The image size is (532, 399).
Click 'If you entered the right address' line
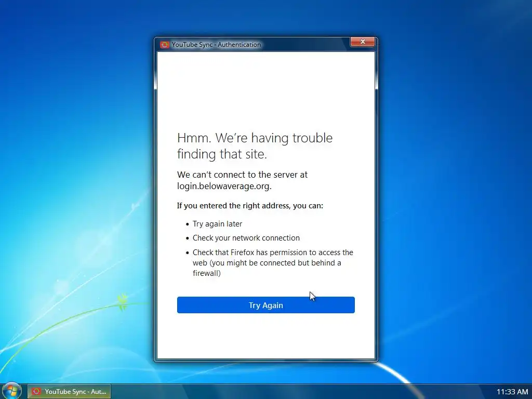pyautogui.click(x=250, y=206)
